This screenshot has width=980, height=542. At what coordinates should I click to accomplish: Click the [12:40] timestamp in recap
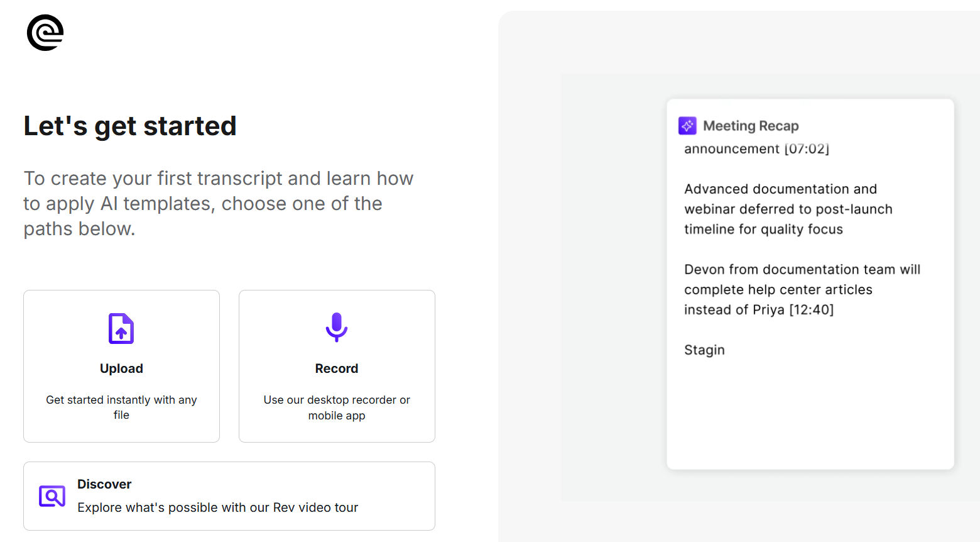[x=811, y=309]
